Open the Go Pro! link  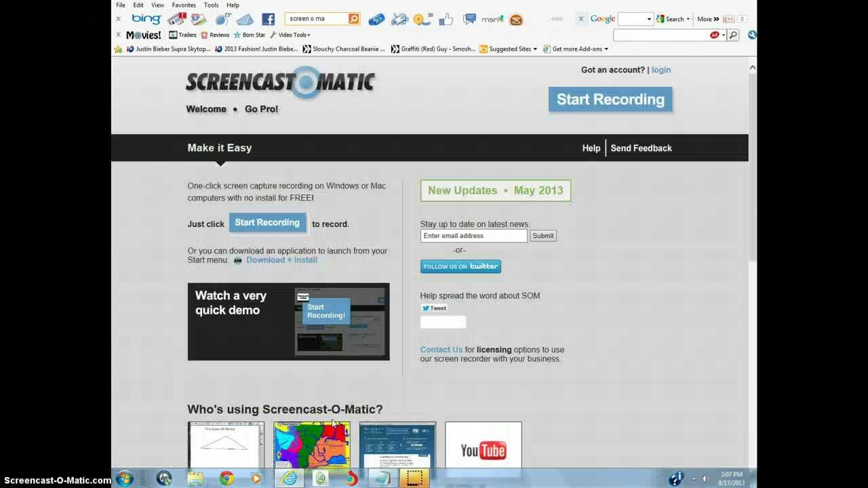pos(262,109)
